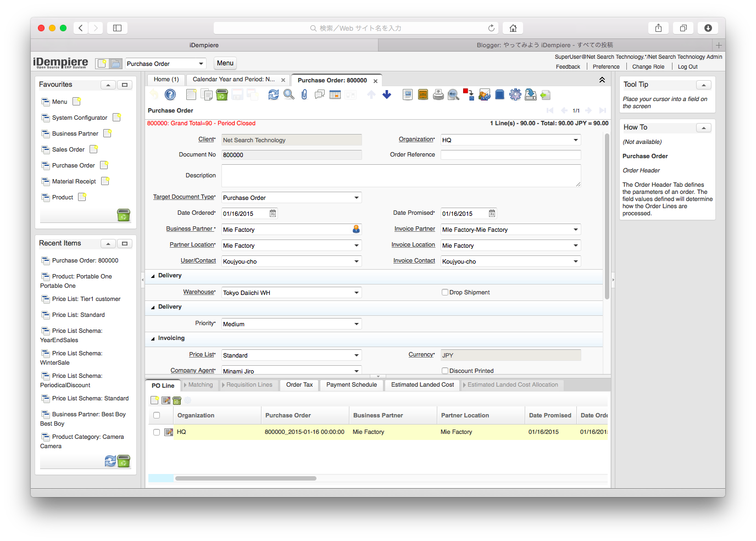Open Active Workflows red-blue icon
The image size is (756, 541).
click(469, 94)
